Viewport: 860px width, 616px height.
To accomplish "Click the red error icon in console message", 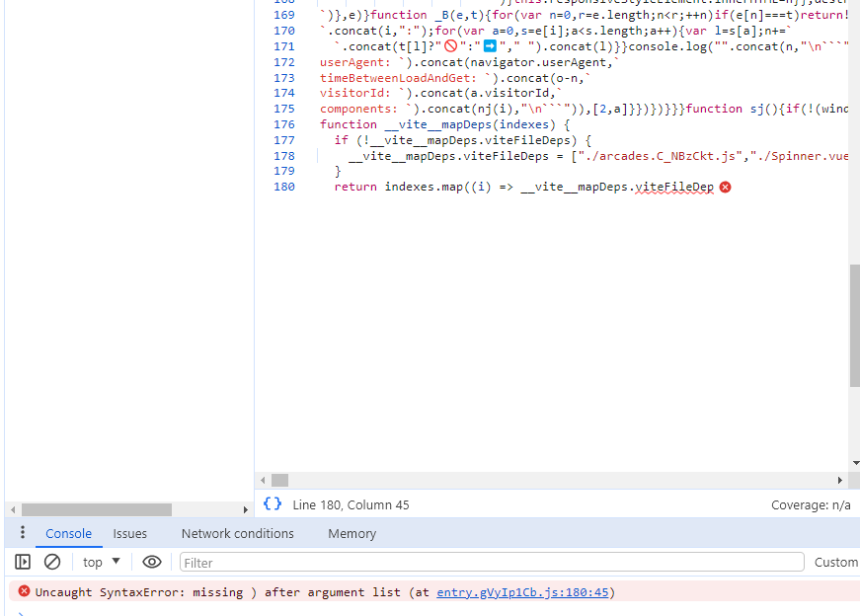I will pos(24,591).
